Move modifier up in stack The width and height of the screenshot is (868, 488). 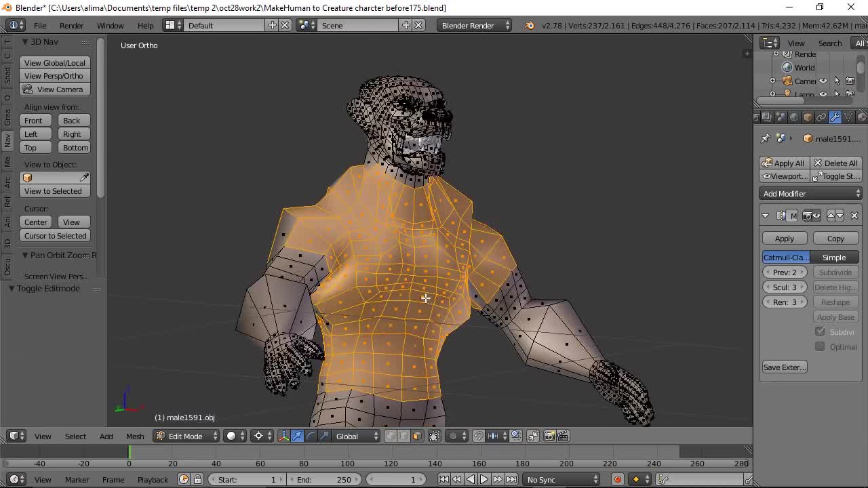pyautogui.click(x=831, y=216)
